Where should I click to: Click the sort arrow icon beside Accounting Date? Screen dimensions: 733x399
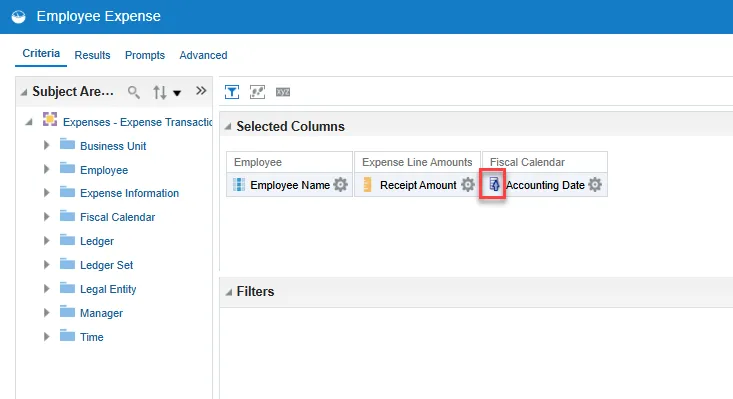tap(494, 185)
